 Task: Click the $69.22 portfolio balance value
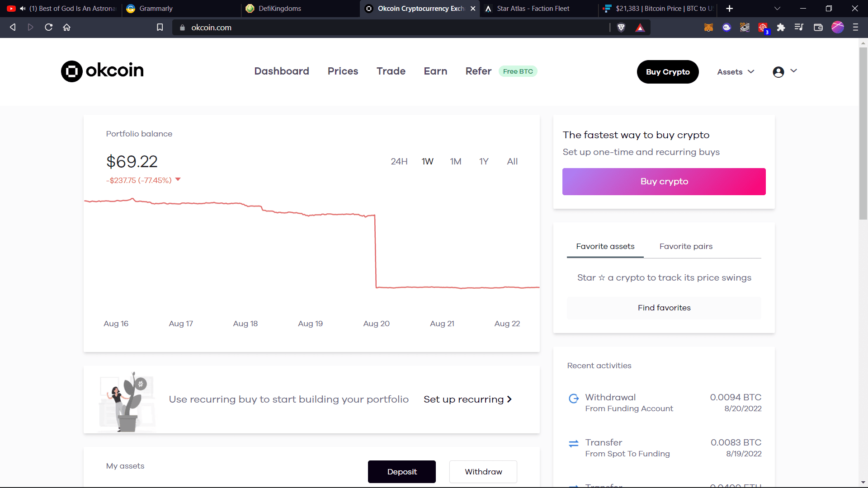(132, 162)
